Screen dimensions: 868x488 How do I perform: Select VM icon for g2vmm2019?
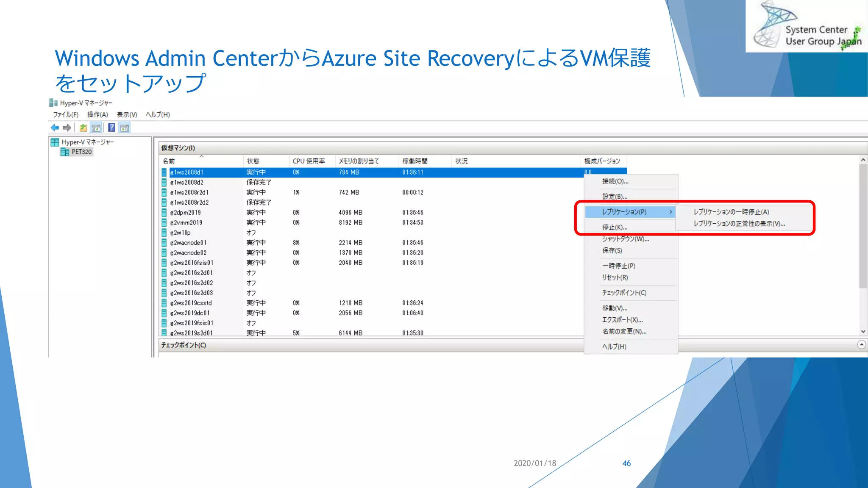(164, 223)
